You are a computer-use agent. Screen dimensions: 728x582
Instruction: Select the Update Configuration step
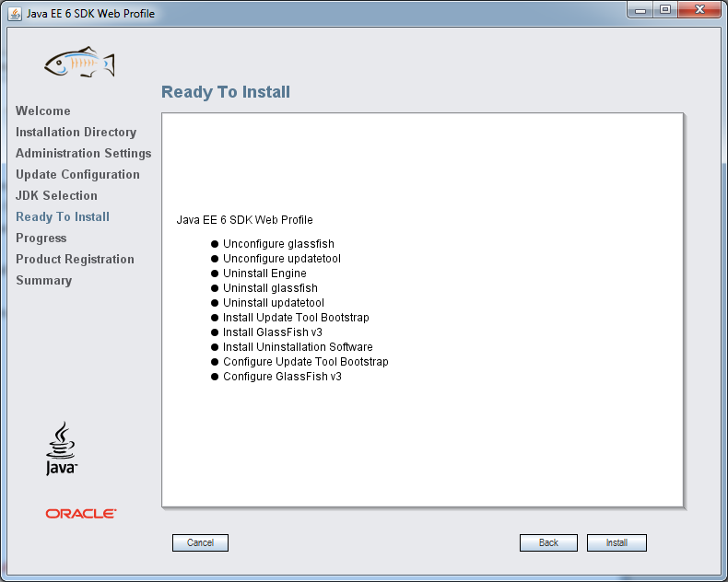click(77, 174)
